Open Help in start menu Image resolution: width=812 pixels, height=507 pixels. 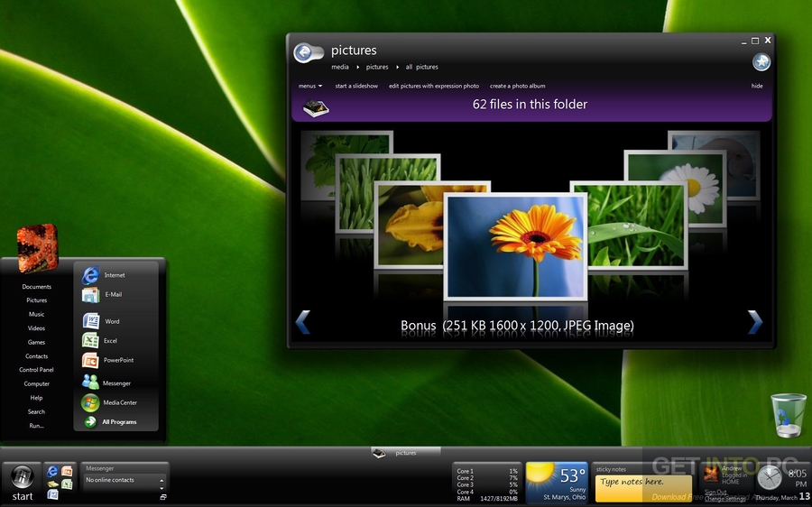[36, 398]
